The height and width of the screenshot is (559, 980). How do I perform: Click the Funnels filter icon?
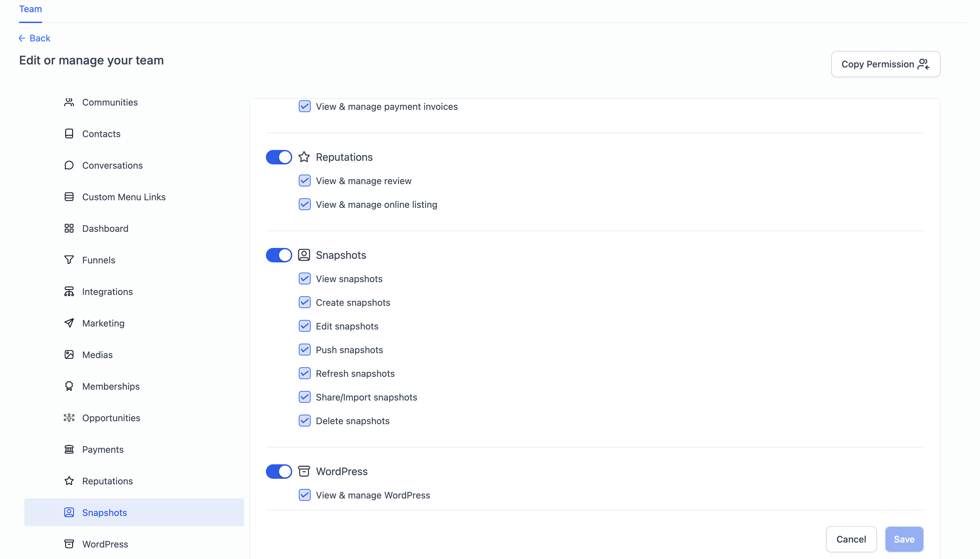coord(69,260)
